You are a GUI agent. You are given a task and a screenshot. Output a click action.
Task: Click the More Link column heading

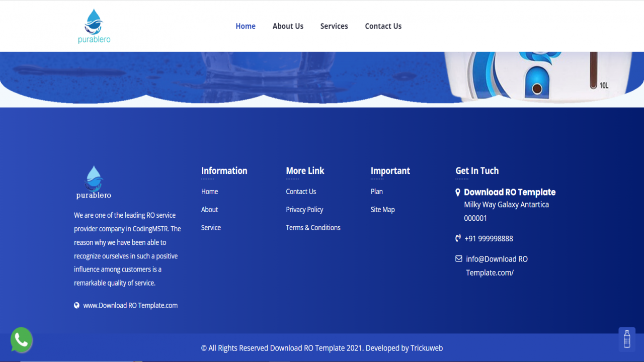[x=305, y=170]
